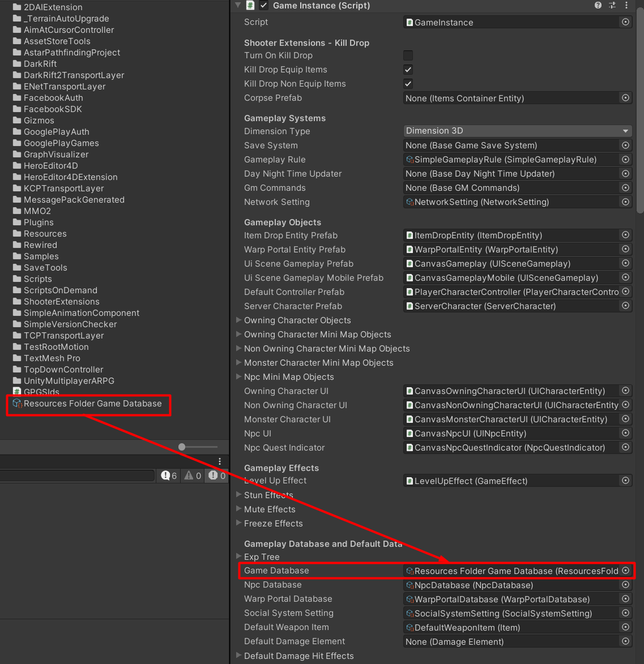The height and width of the screenshot is (664, 644).
Task: Click object picker for Item Drop Entity Prefab
Action: (625, 235)
